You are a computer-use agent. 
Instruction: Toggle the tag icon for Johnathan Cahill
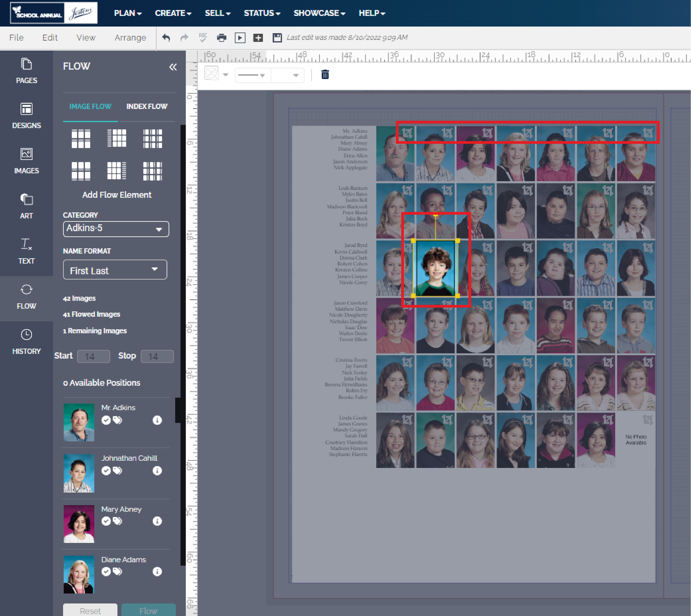click(x=117, y=470)
